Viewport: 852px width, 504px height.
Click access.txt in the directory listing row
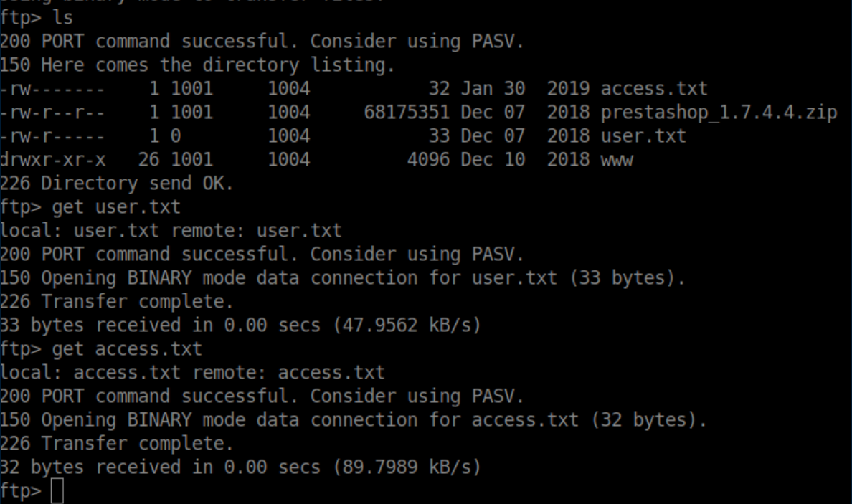(x=654, y=89)
